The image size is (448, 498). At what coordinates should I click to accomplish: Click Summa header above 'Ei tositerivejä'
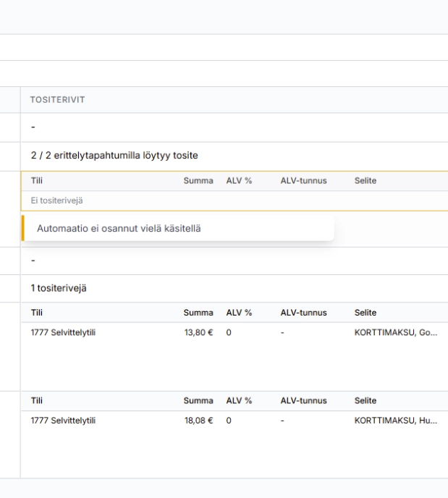pyautogui.click(x=198, y=180)
